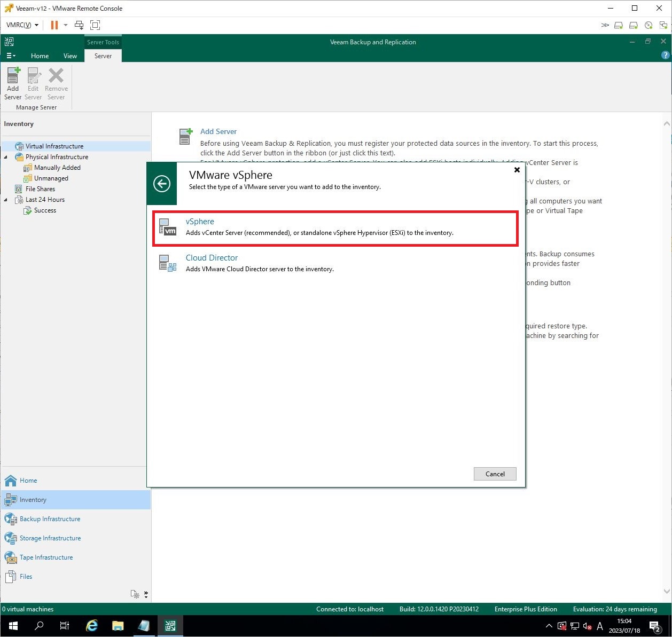Click the large Add Server icon in content pane
Viewport: 672px width, 637px height.
185,137
